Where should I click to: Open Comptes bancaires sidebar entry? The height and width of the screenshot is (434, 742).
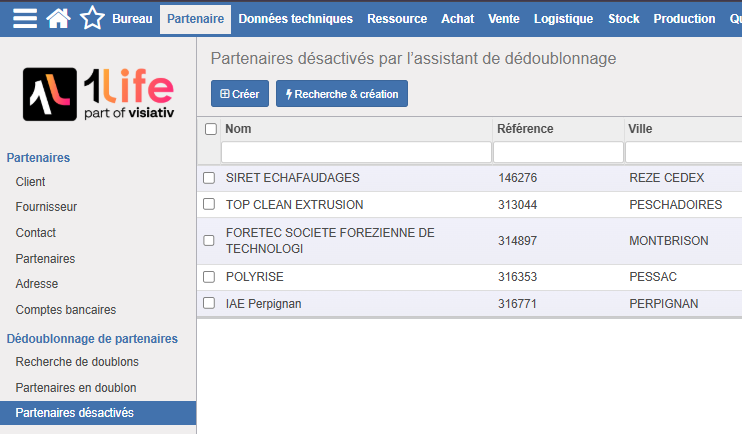point(66,310)
